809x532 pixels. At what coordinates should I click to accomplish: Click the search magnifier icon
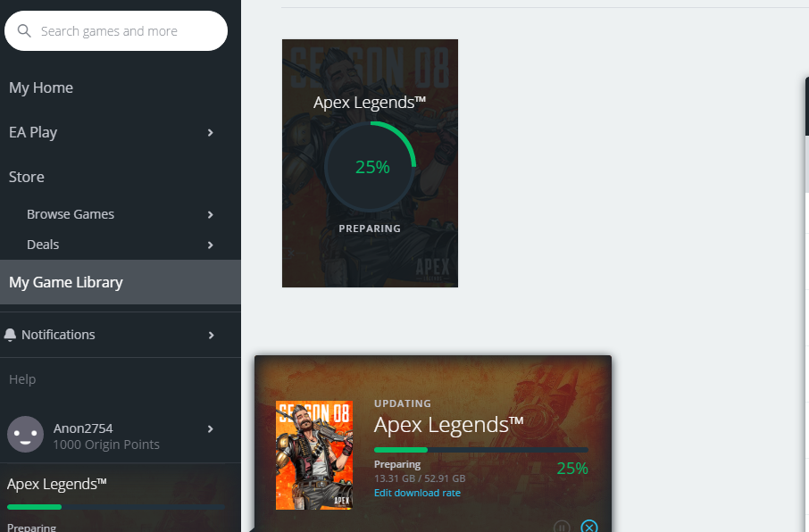[24, 31]
